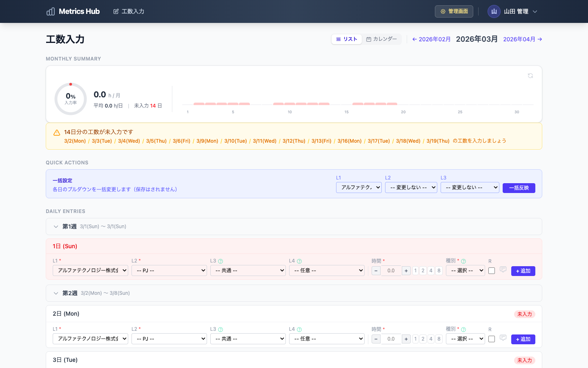Click the L3 help icon in 1日 row
This screenshot has height=368, width=588.
tap(220, 261)
